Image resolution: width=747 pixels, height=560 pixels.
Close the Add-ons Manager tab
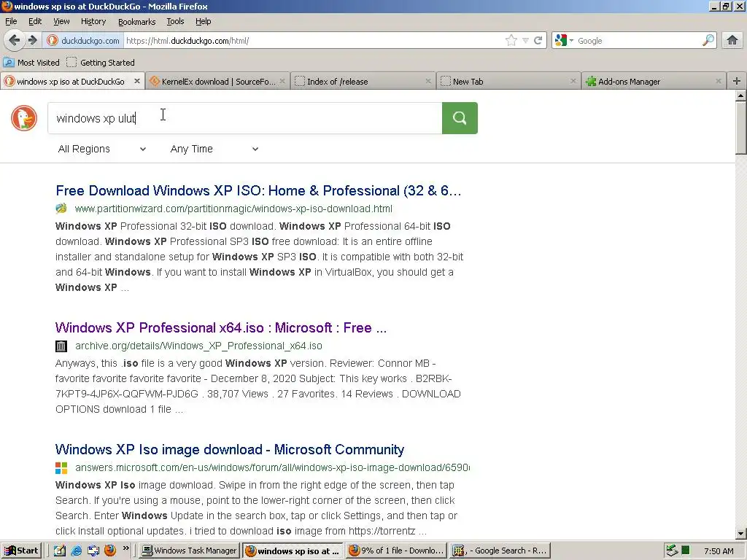[718, 81]
